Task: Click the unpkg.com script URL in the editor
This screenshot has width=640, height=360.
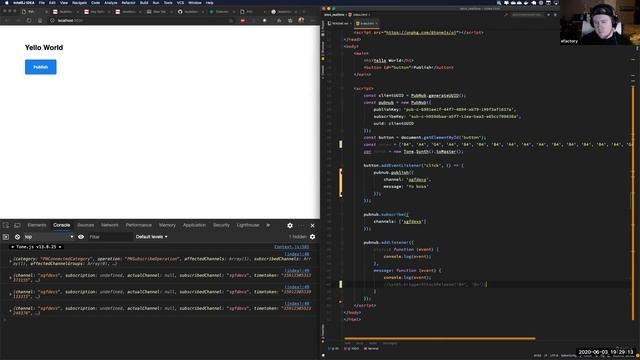Action: coord(421,32)
